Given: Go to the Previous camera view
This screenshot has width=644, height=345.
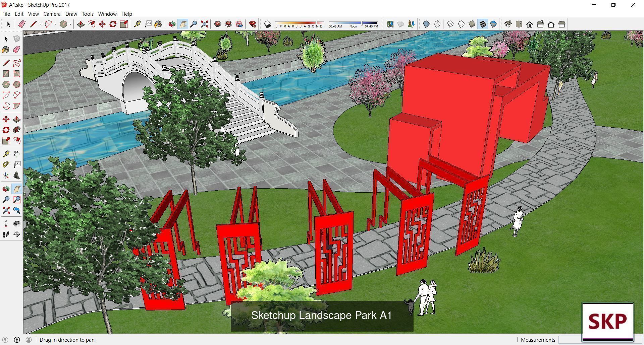Looking at the screenshot, I should point(17,210).
